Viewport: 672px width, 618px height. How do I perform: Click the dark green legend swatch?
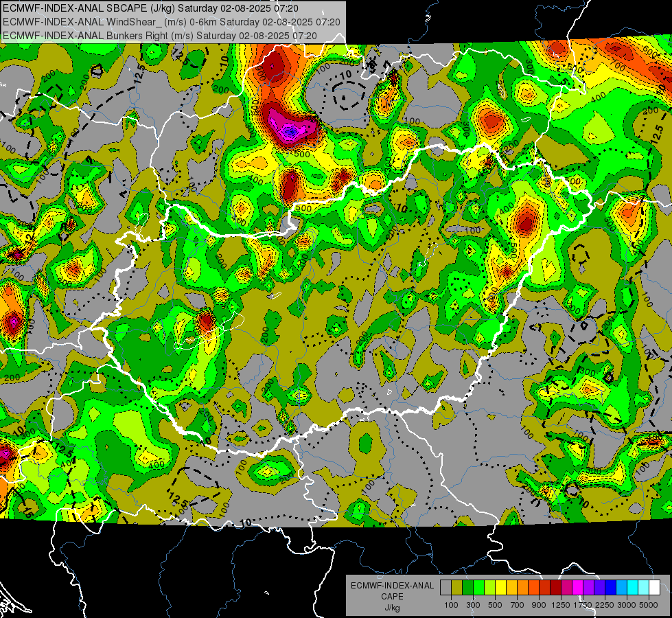pos(467,587)
